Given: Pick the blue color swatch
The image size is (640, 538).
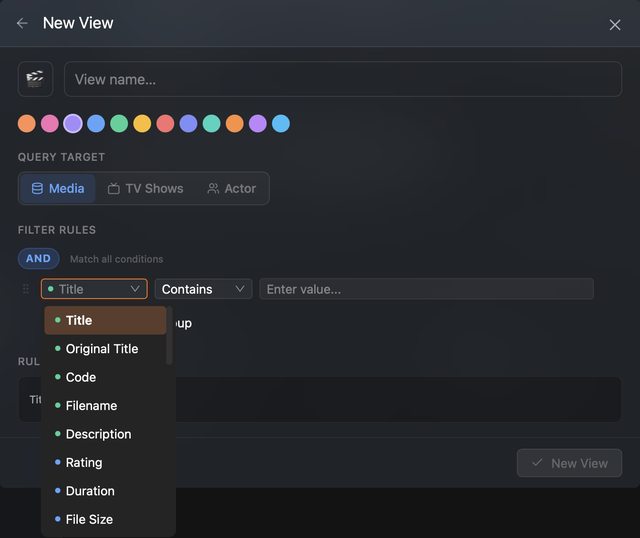Looking at the screenshot, I should (96, 124).
